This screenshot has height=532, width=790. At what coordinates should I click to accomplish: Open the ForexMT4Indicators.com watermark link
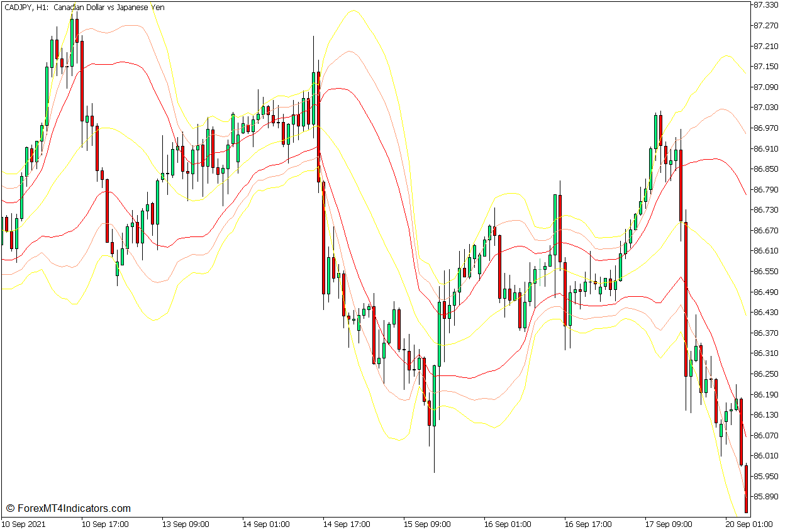click(68, 508)
